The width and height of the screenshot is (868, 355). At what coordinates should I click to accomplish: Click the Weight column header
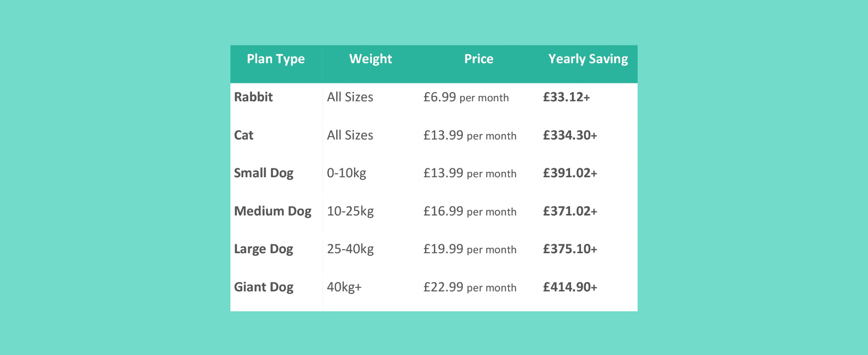[370, 60]
